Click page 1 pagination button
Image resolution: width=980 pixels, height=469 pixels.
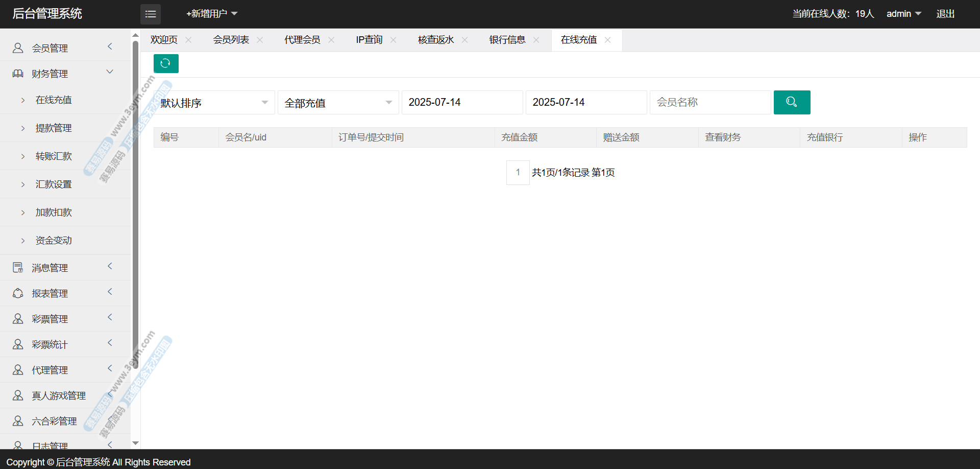pyautogui.click(x=518, y=173)
